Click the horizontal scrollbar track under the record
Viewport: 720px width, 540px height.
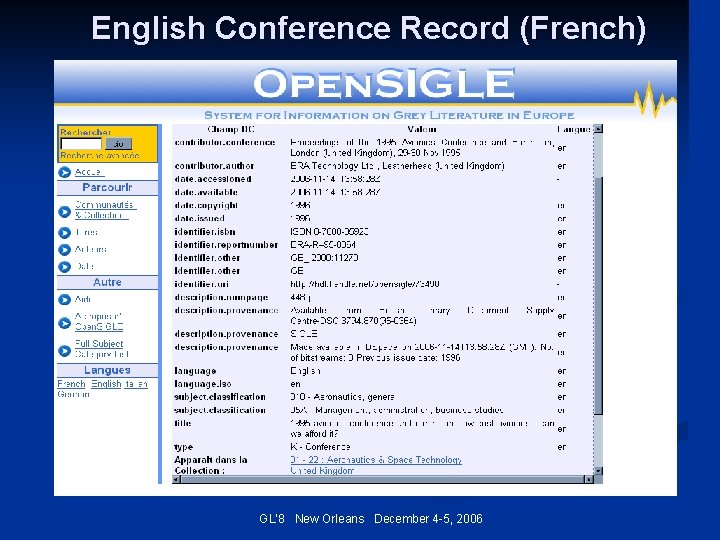point(382,479)
